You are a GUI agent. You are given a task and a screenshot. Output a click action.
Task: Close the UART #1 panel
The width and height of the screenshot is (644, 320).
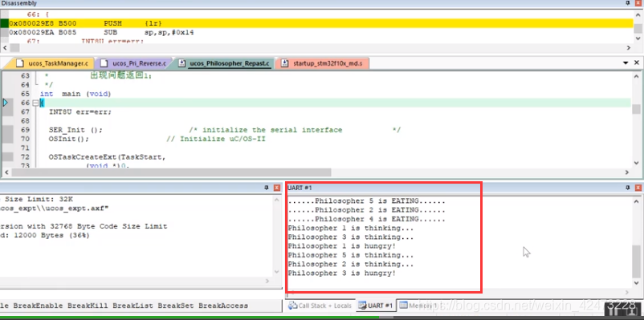(x=638, y=188)
